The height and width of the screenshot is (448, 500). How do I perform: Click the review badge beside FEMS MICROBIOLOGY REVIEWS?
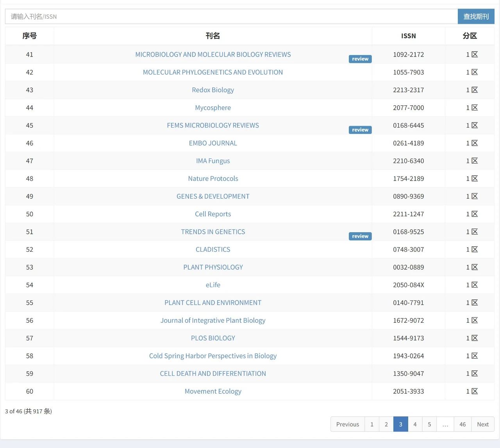coord(360,130)
